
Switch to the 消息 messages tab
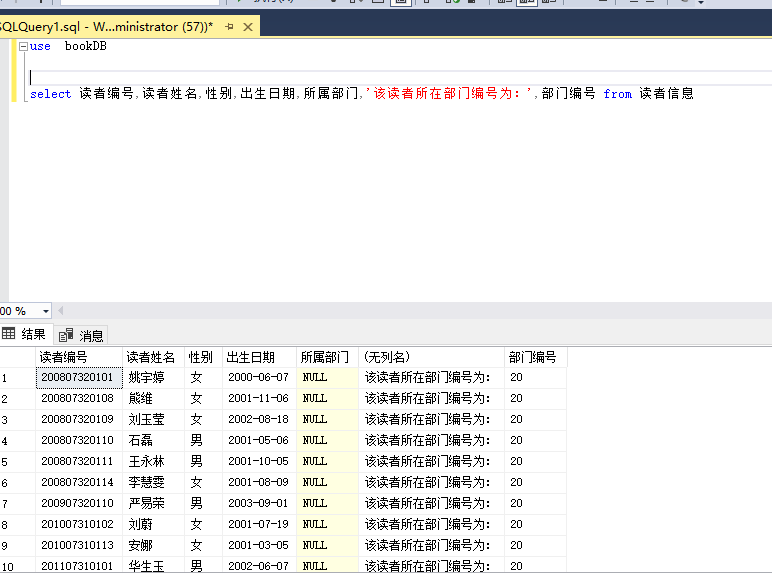[81, 336]
